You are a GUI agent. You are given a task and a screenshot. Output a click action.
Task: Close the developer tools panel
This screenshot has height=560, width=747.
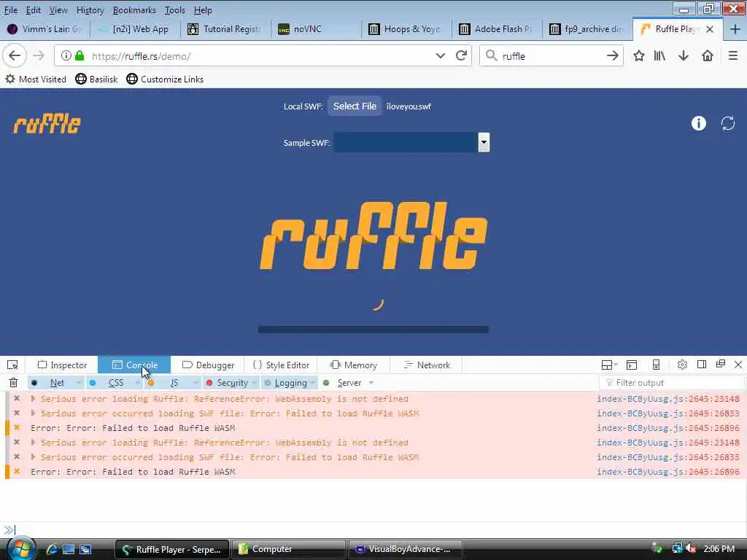(738, 365)
